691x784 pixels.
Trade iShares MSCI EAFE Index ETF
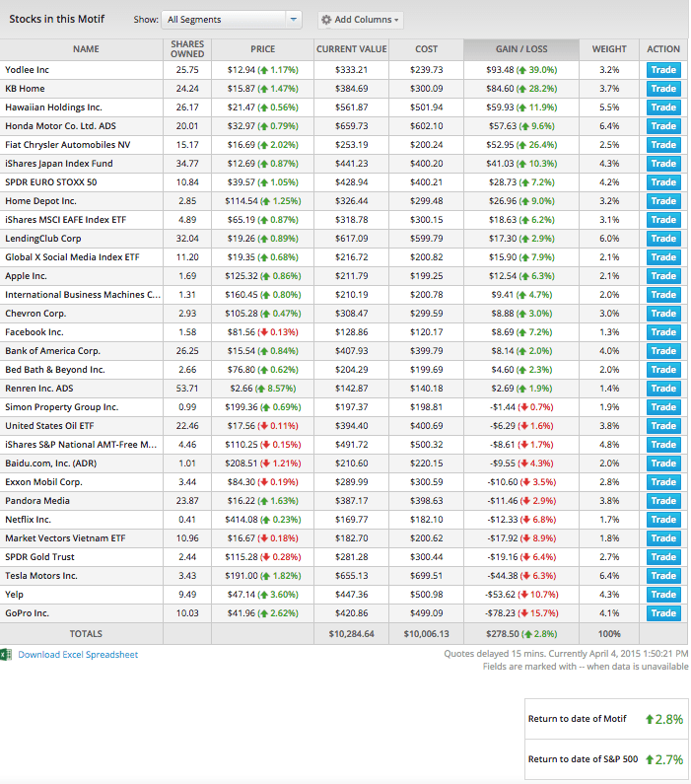pos(663,220)
